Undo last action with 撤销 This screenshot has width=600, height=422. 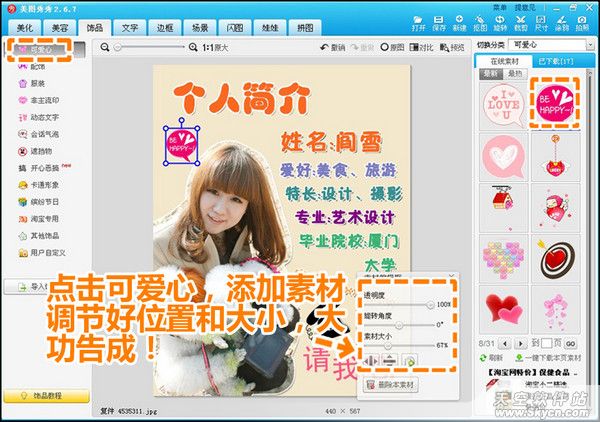333,47
